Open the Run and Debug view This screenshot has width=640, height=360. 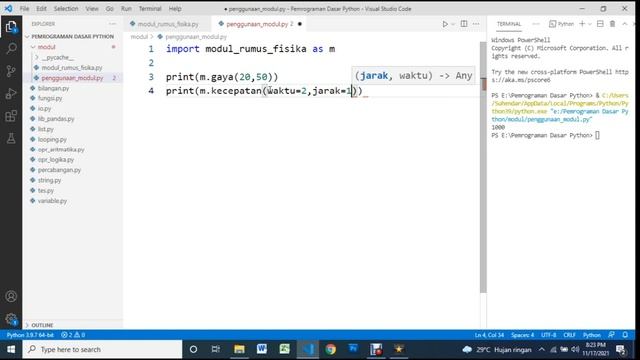11,93
